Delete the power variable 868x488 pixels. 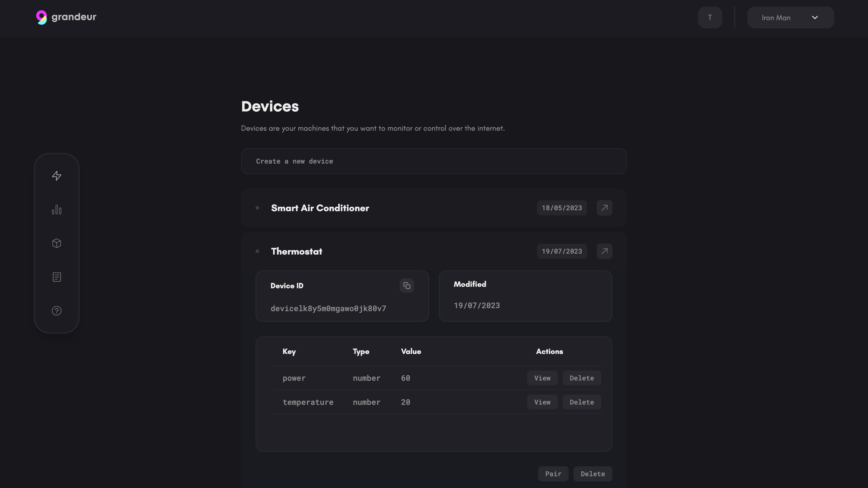tap(582, 378)
